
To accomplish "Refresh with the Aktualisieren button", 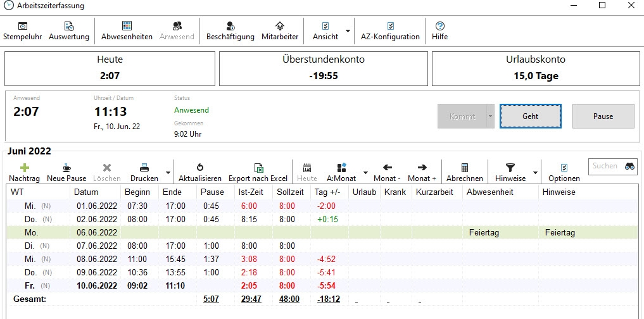I will pyautogui.click(x=200, y=172).
